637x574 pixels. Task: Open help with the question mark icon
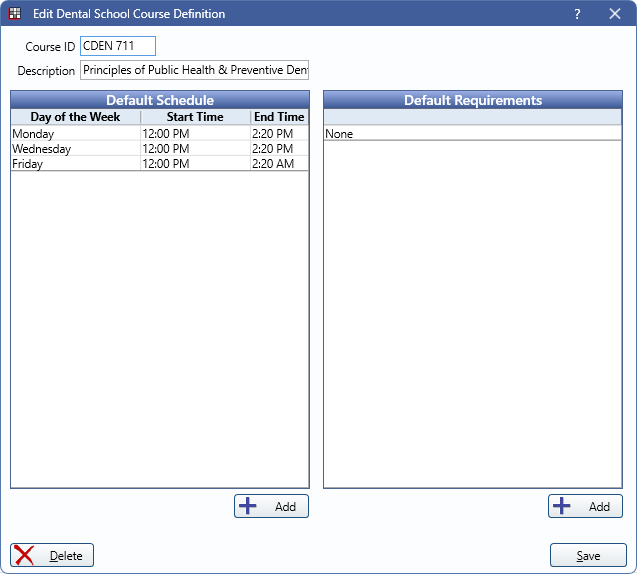[x=577, y=14]
